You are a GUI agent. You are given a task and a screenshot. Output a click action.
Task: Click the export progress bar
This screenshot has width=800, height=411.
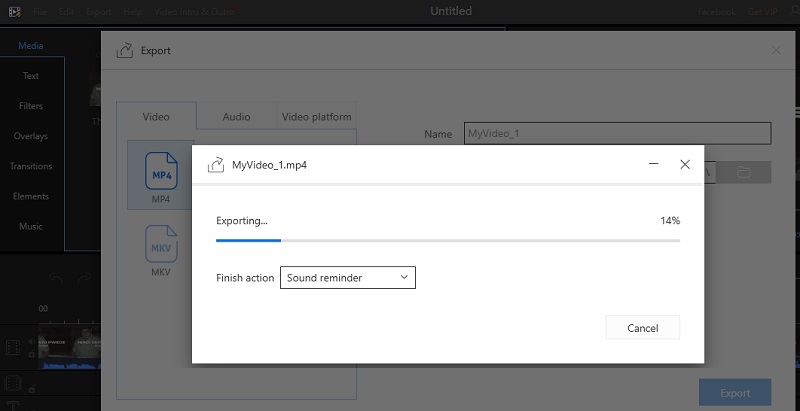447,240
